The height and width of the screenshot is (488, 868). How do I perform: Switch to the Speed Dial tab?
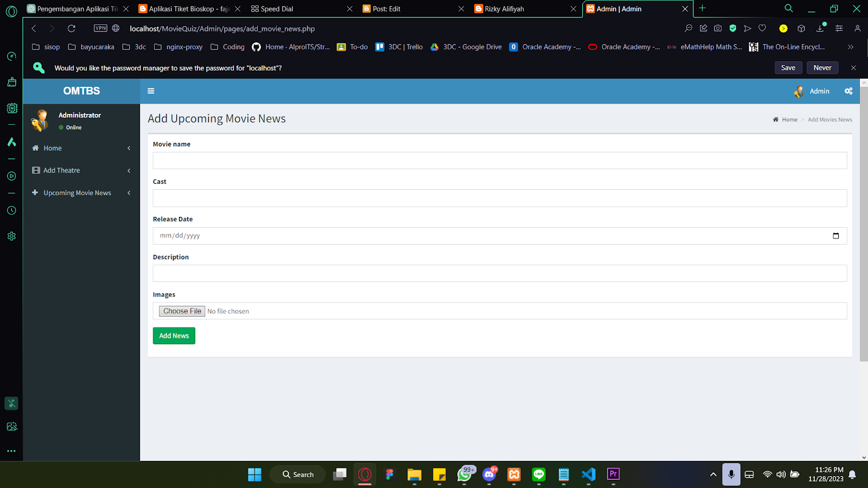(302, 9)
